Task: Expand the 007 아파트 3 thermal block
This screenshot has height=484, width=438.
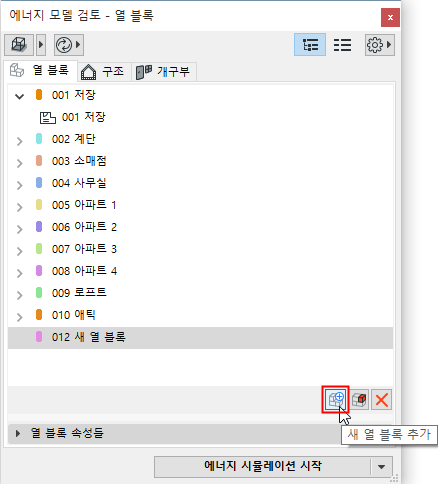Action: click(19, 251)
